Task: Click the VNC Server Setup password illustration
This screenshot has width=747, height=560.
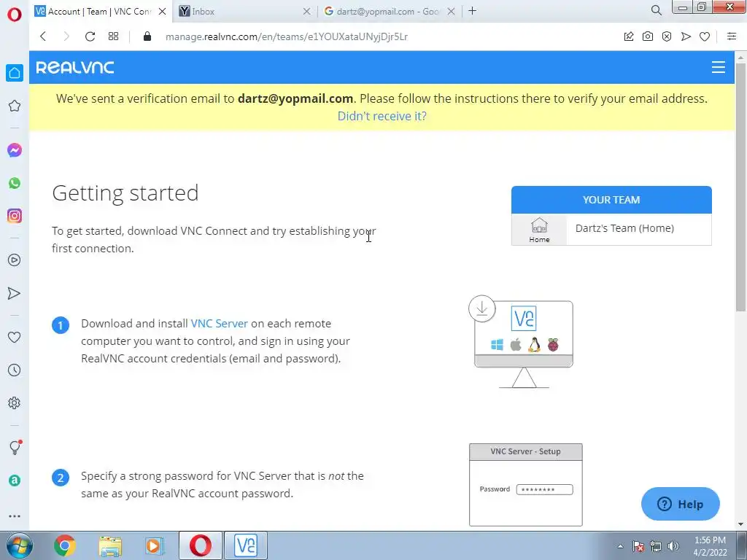Action: pos(525,485)
